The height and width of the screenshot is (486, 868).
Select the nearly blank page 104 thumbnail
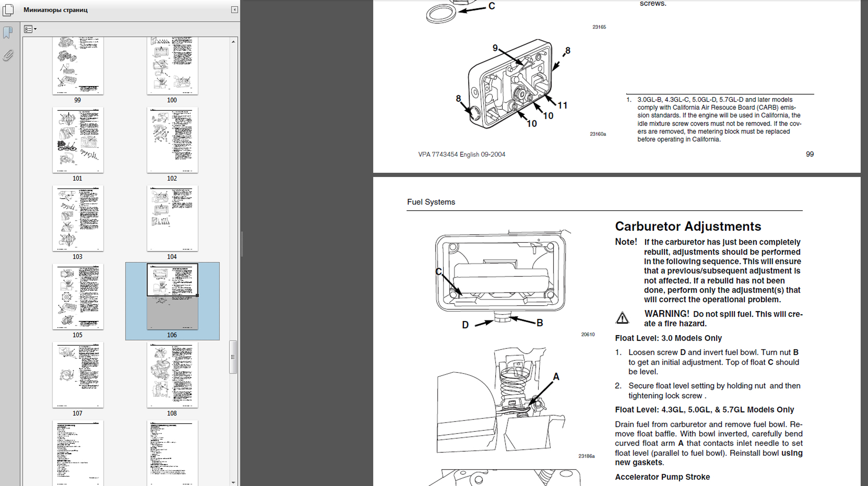pos(172,218)
